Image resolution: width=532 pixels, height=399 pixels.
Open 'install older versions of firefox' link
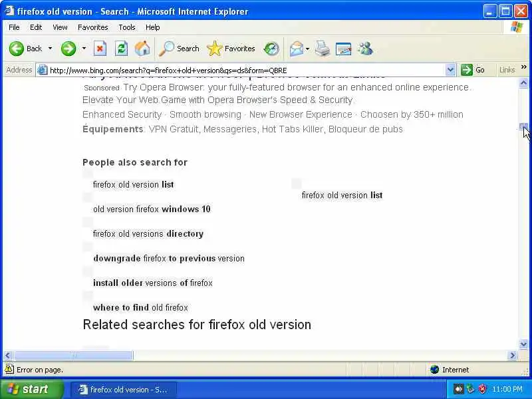[153, 283]
